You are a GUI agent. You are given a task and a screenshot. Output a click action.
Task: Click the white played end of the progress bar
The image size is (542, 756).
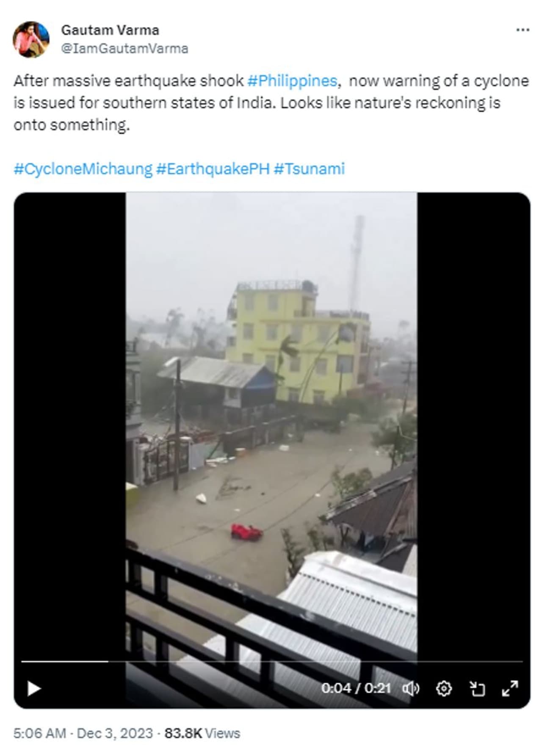tap(108, 661)
